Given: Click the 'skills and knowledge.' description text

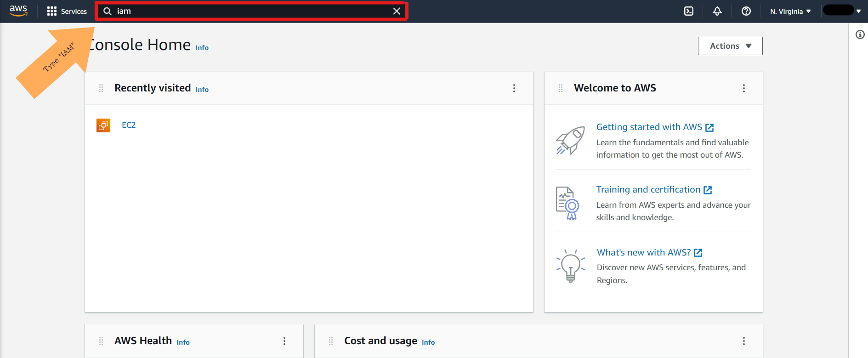Looking at the screenshot, I should tap(635, 217).
